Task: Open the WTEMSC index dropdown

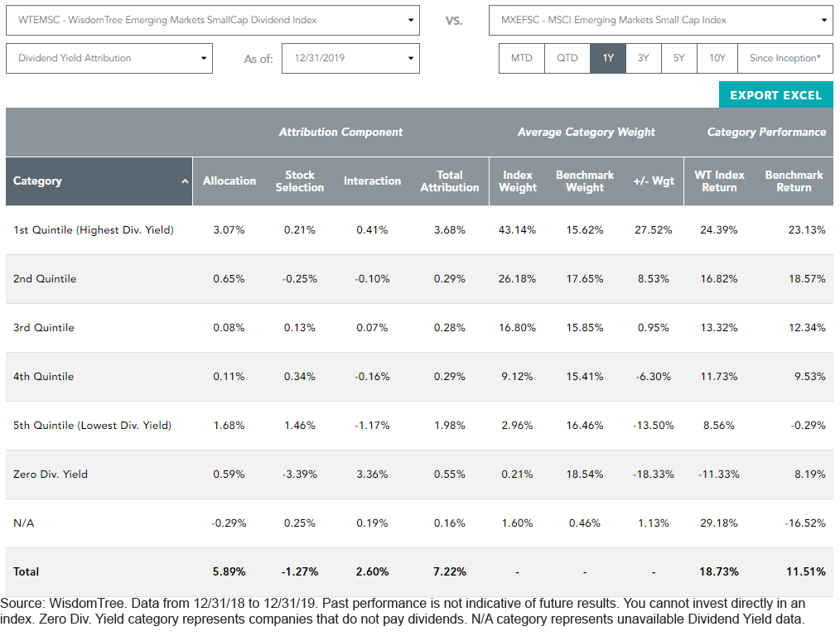Action: pos(213,21)
